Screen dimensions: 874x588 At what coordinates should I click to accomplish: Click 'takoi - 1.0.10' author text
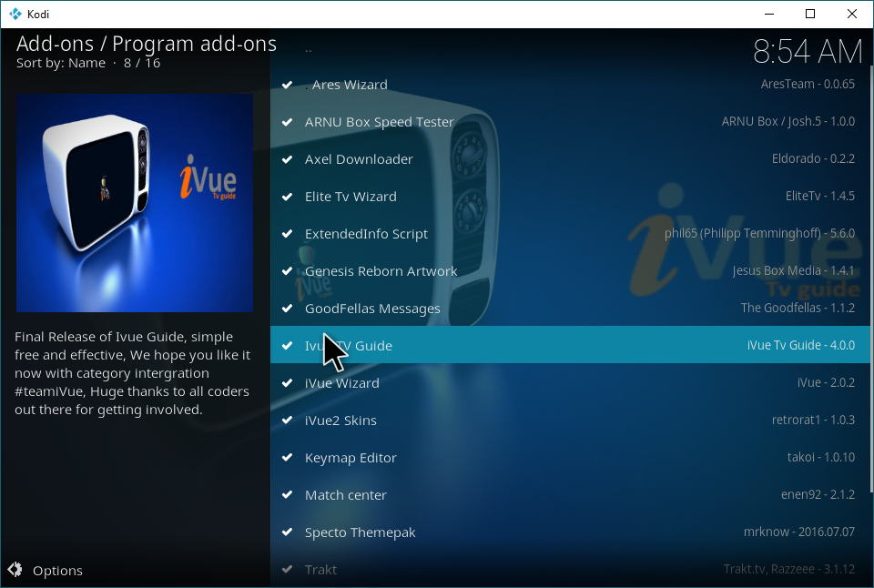click(x=821, y=458)
